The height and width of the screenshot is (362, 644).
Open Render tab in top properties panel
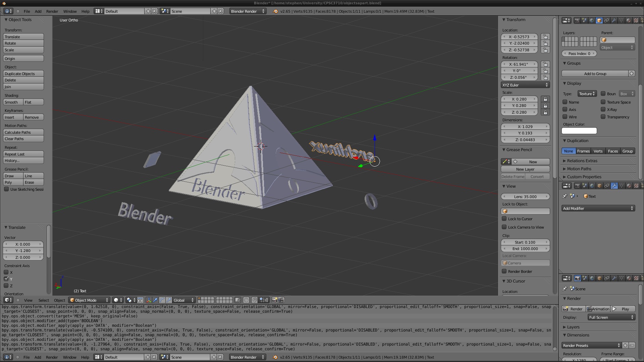coord(577,20)
